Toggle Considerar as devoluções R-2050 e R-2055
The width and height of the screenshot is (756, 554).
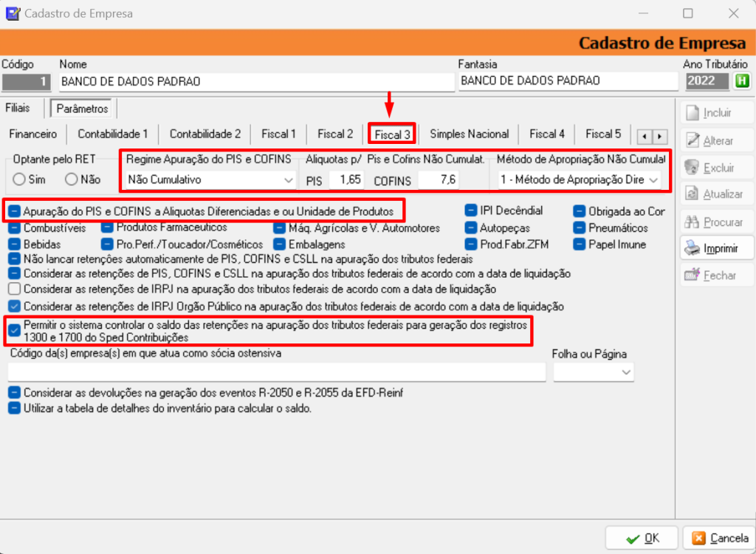(x=15, y=393)
